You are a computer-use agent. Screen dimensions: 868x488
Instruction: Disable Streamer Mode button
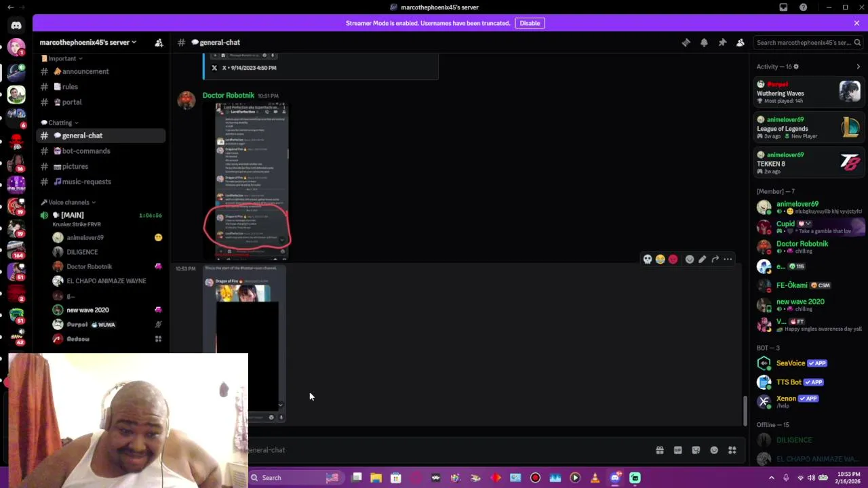tap(530, 23)
